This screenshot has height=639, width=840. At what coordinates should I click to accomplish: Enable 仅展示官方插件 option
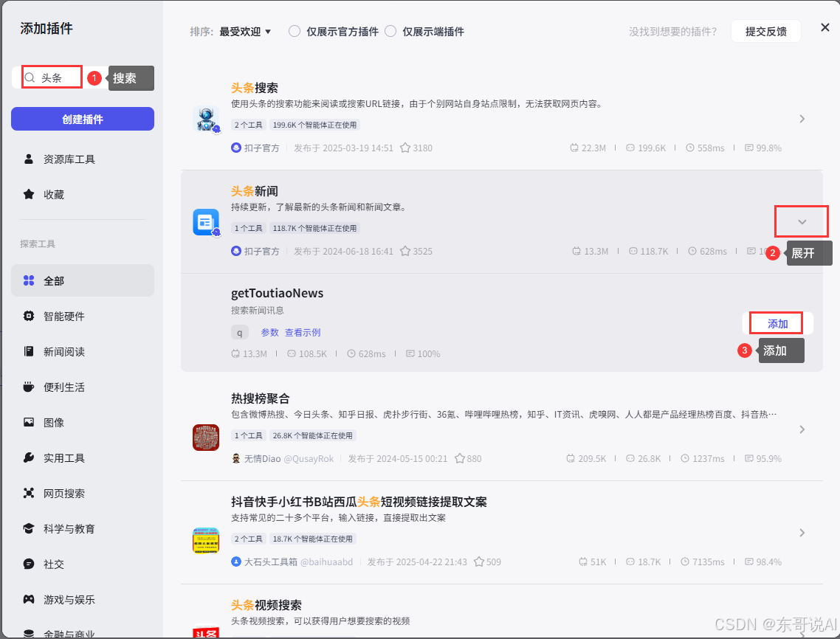295,31
